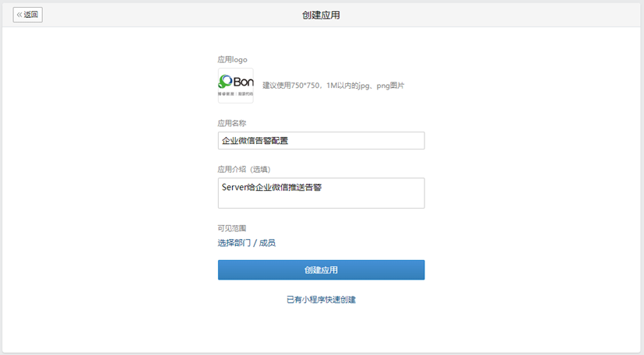Open the 已有小程序快速创建 link
The image size is (644, 355).
click(321, 300)
